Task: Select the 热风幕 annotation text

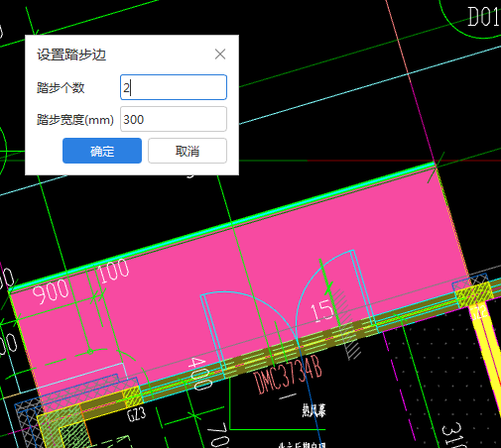Action: pyautogui.click(x=313, y=410)
